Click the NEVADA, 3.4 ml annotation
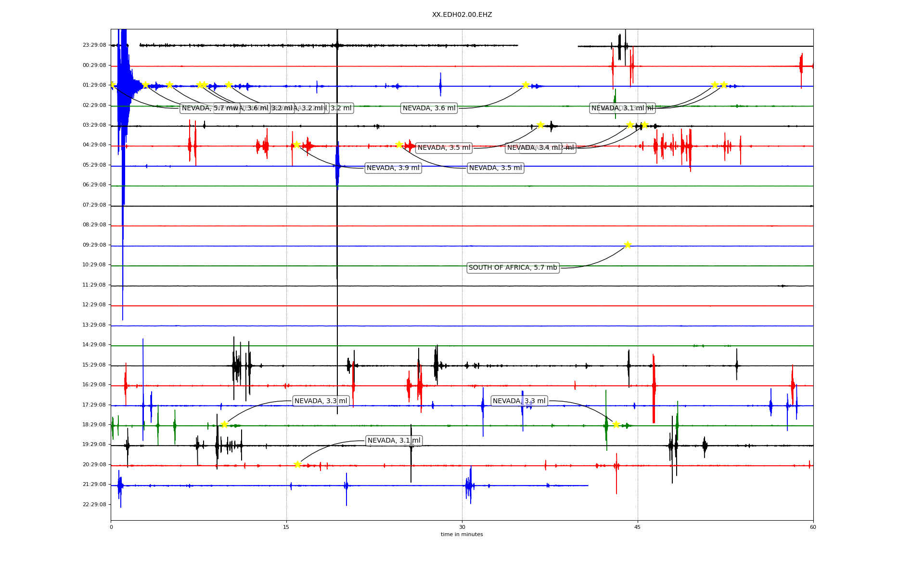 tap(529, 148)
